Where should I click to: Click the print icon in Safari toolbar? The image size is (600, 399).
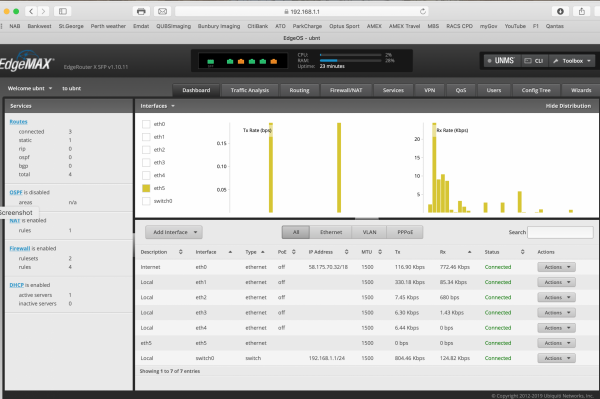point(141,11)
